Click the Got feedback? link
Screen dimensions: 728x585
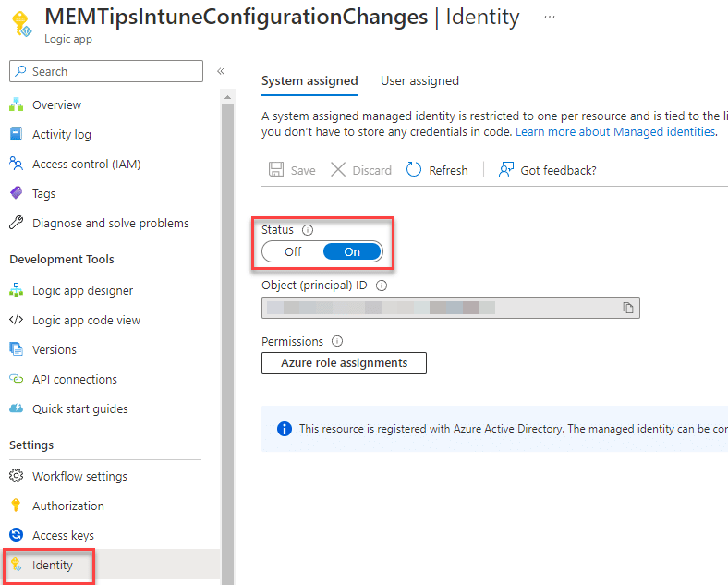pos(558,170)
